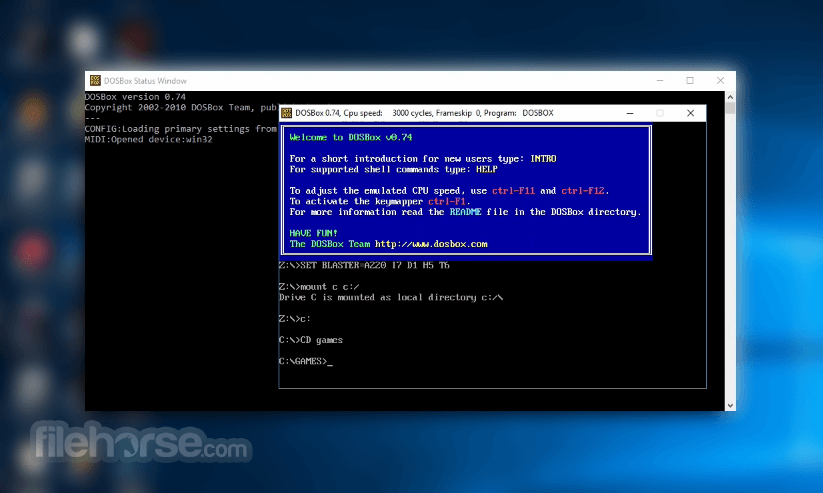The image size is (823, 493).
Task: Click the README word in welcome box
Action: (466, 212)
